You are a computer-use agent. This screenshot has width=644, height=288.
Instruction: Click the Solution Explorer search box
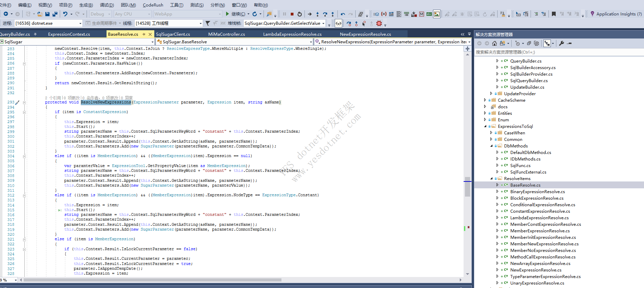559,52
